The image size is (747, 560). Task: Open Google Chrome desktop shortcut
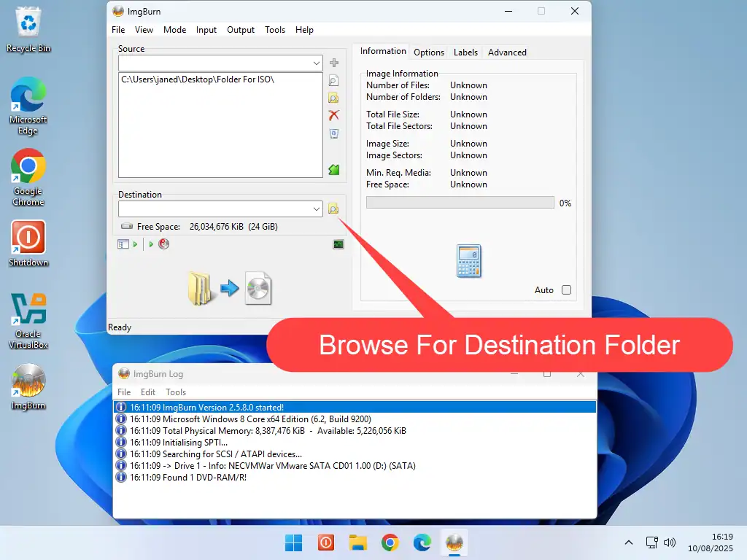click(x=28, y=177)
